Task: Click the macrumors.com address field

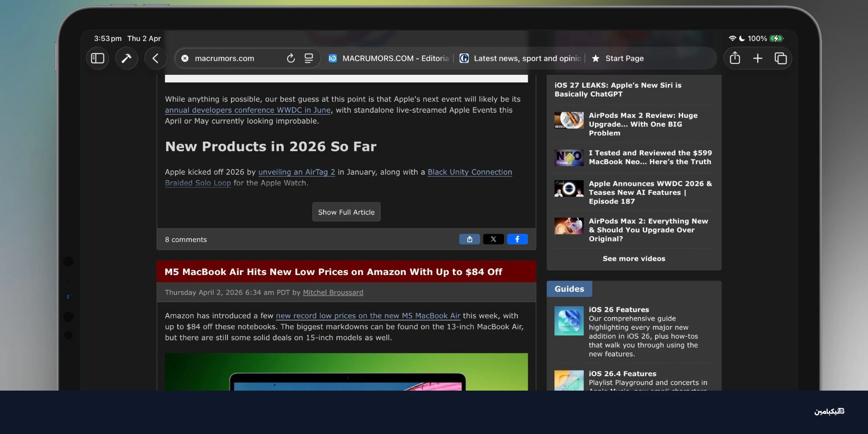Action: pos(225,58)
